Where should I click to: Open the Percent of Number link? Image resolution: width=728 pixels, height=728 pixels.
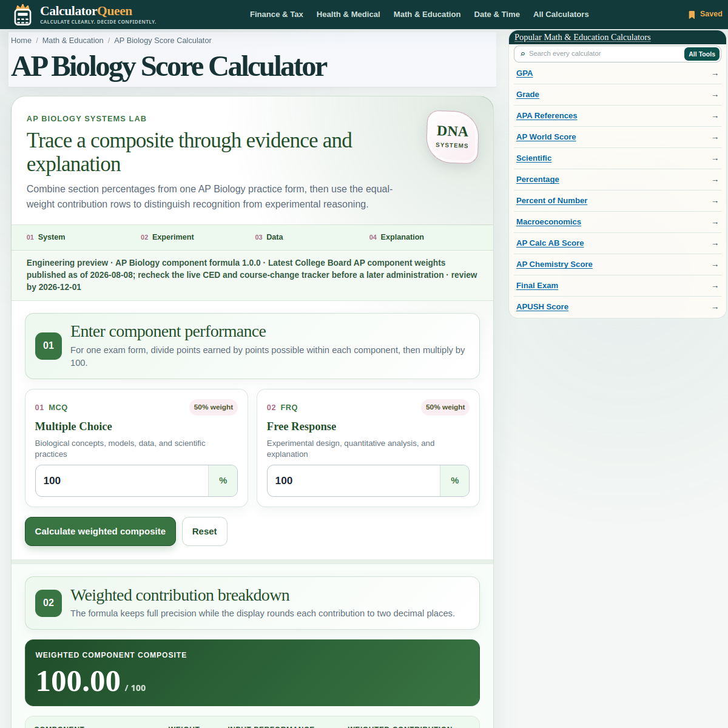pyautogui.click(x=551, y=201)
